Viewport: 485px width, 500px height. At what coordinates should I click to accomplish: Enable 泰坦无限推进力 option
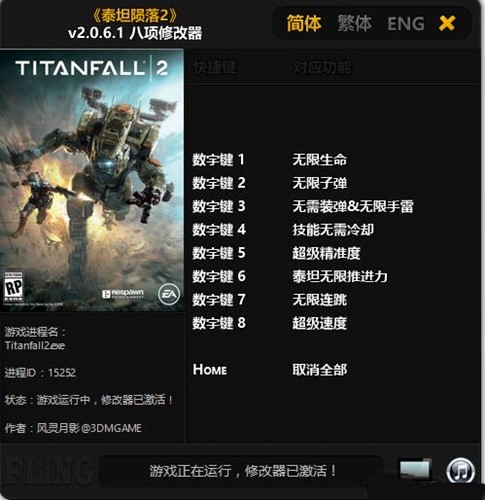(340, 276)
